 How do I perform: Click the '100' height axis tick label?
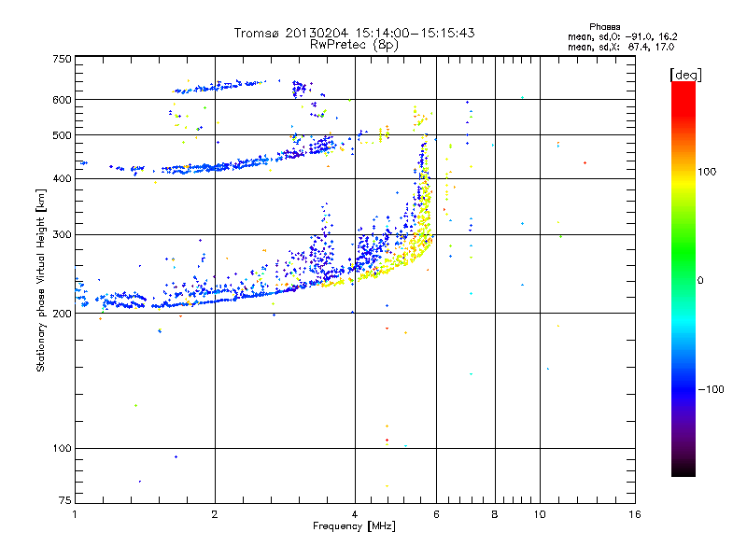(x=62, y=449)
